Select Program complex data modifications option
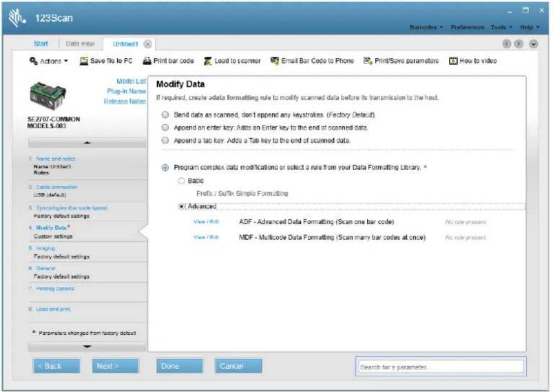 pos(165,167)
